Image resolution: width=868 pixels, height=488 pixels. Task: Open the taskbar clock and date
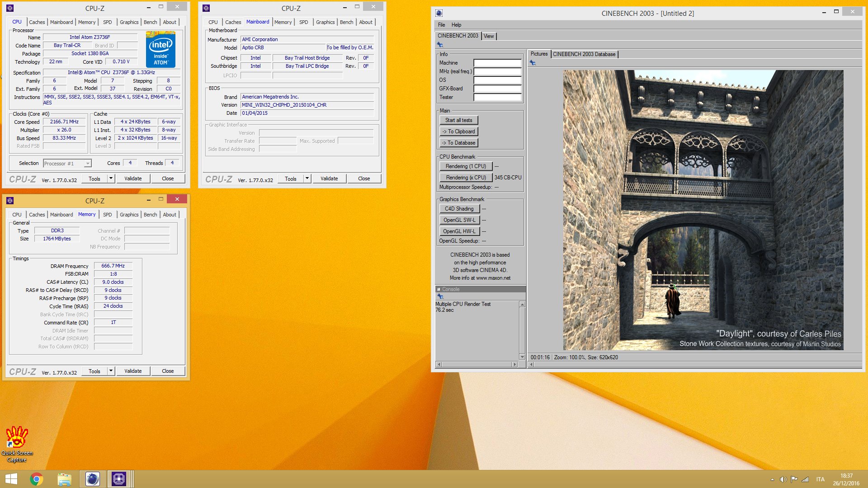click(x=846, y=479)
